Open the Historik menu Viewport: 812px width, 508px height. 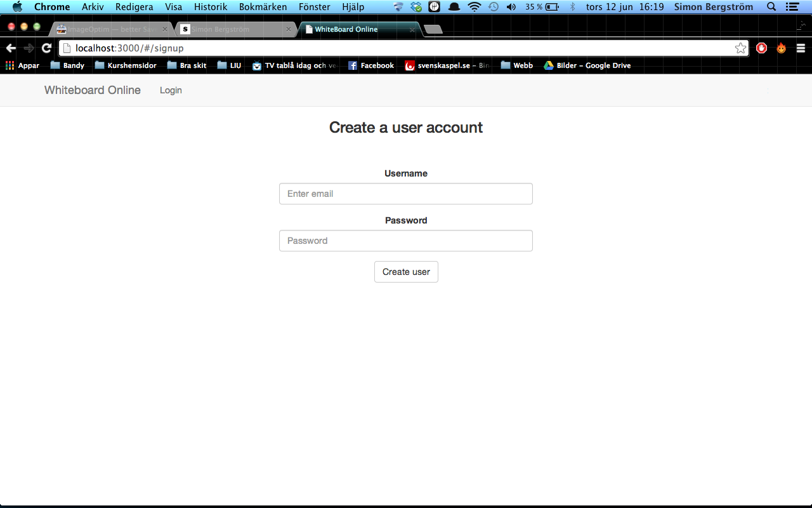point(211,7)
